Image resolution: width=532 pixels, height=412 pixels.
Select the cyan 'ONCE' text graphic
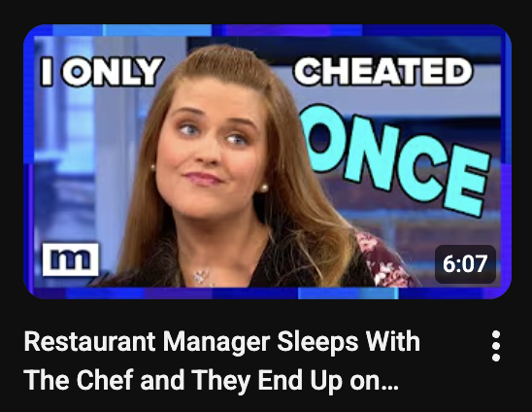(x=395, y=159)
